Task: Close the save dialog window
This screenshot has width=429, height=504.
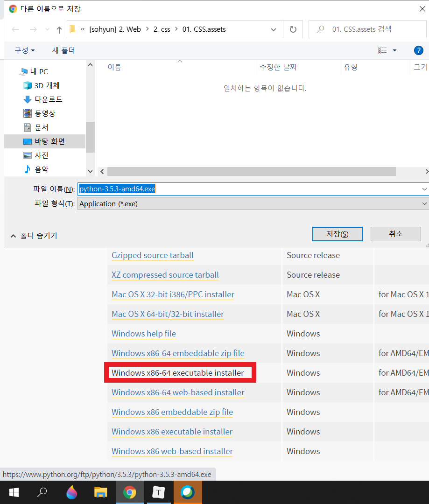Action: click(422, 9)
